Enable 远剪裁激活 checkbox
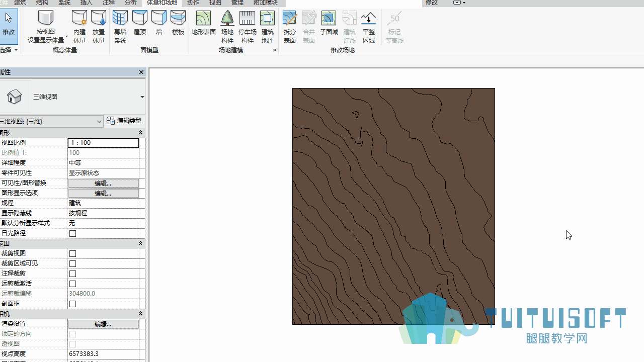 coord(73,284)
